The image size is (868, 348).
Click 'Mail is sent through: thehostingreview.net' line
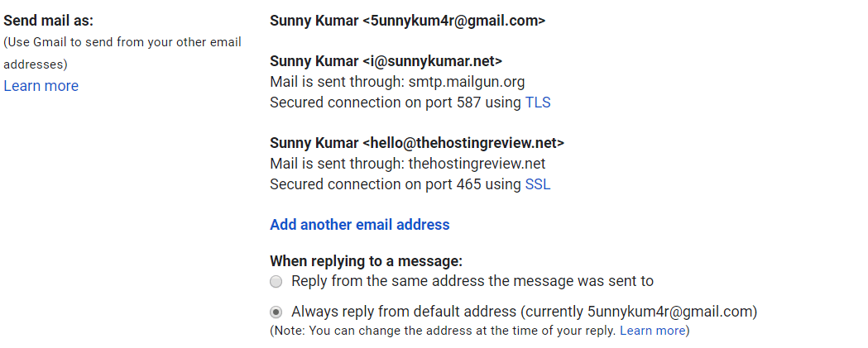click(x=407, y=164)
